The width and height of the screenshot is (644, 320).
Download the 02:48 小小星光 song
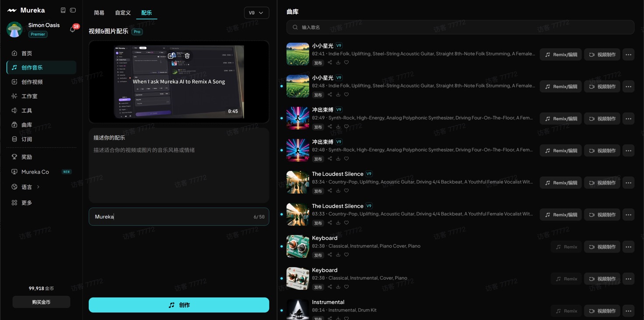pos(338,94)
